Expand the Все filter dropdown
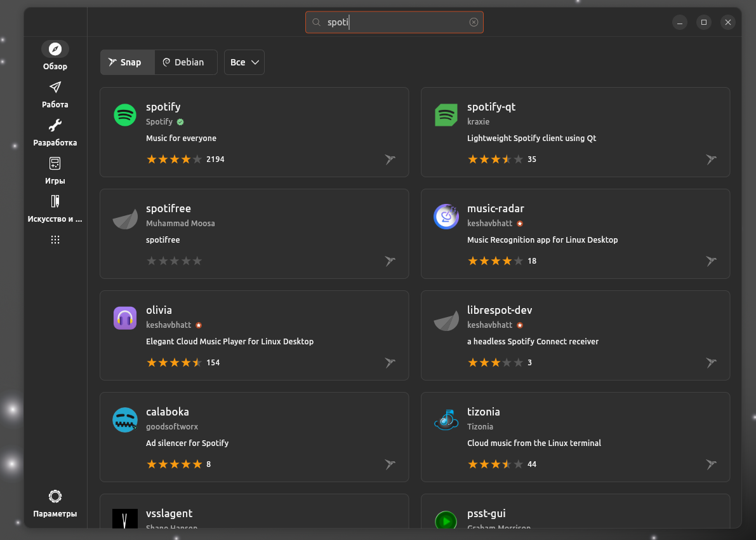The height and width of the screenshot is (540, 756). [x=244, y=62]
